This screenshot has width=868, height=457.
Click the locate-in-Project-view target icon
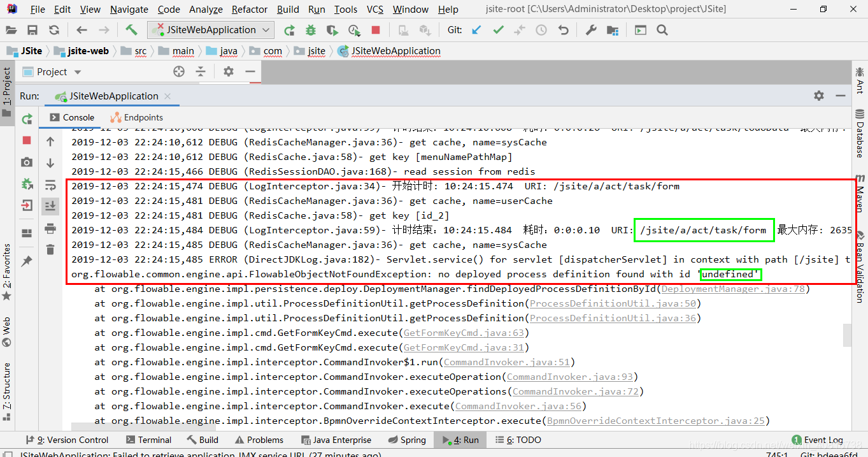pyautogui.click(x=179, y=72)
